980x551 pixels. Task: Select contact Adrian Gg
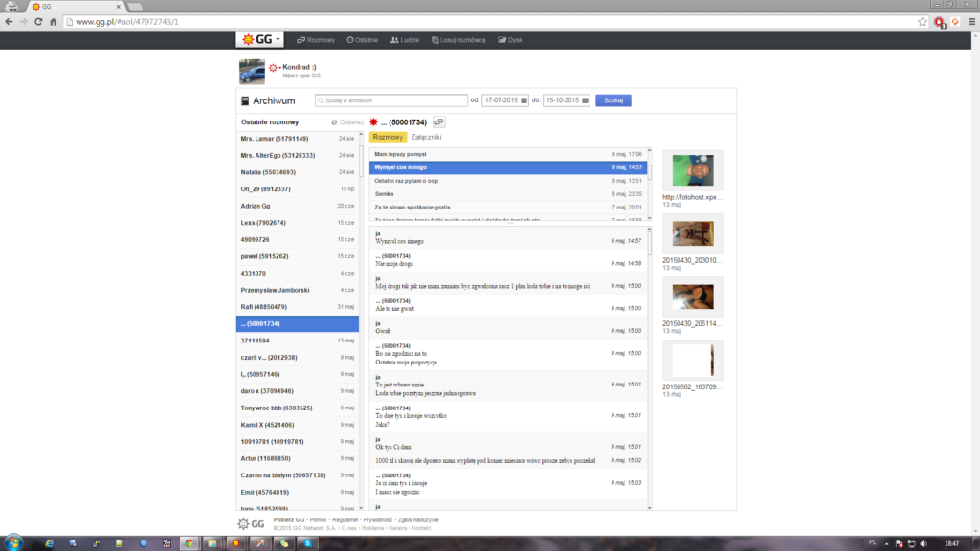(x=298, y=207)
